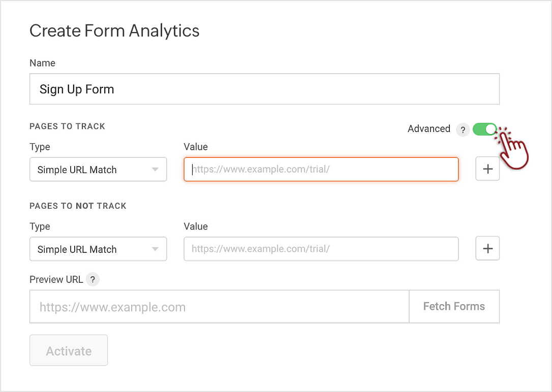Click the Create Form Analytics heading
552x392 pixels.
click(x=114, y=31)
